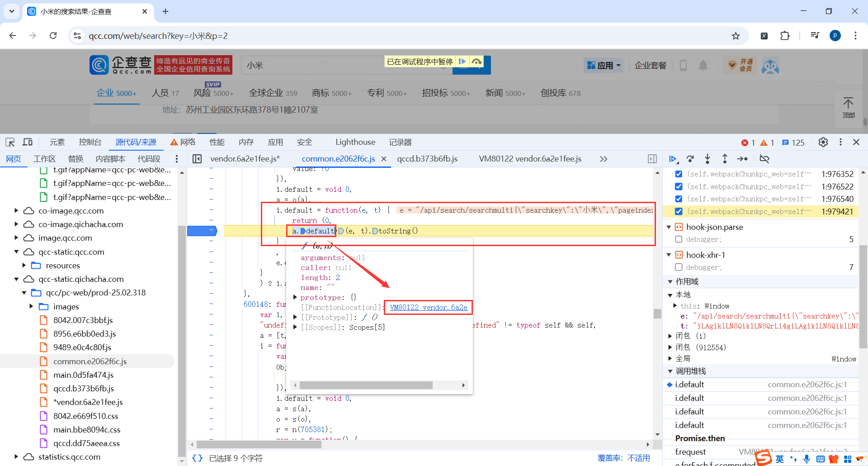Toggle the debugger sidebar pane
This screenshot has width=868, height=466.
pos(652,159)
